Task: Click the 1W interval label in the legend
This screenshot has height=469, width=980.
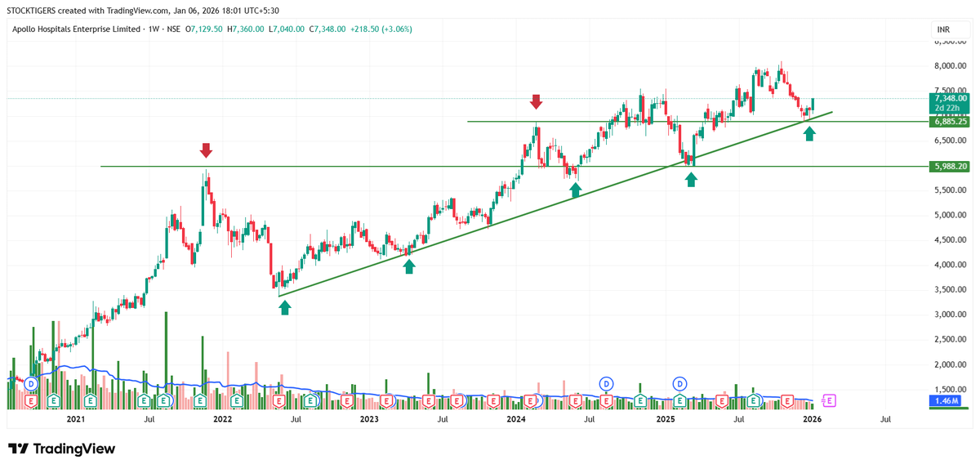Action: click(x=153, y=29)
